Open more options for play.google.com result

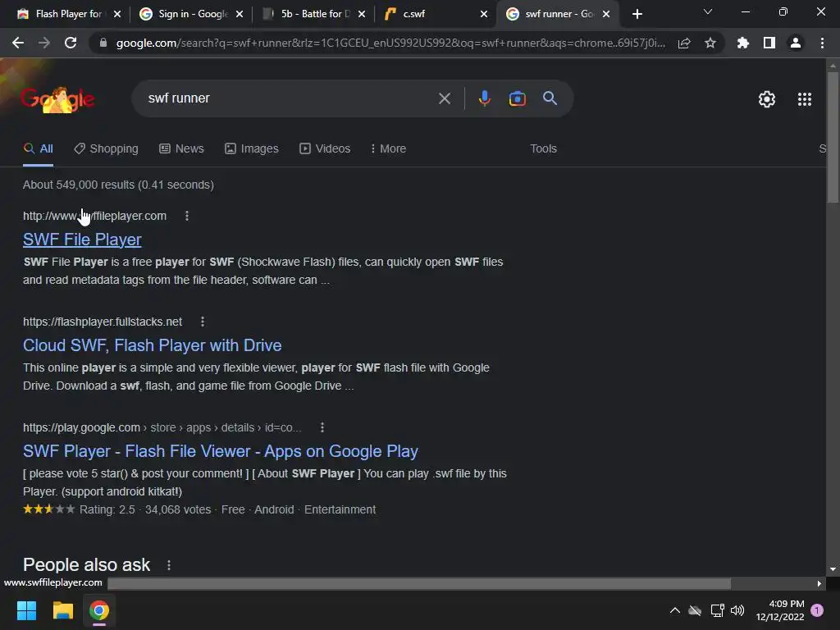pyautogui.click(x=322, y=427)
